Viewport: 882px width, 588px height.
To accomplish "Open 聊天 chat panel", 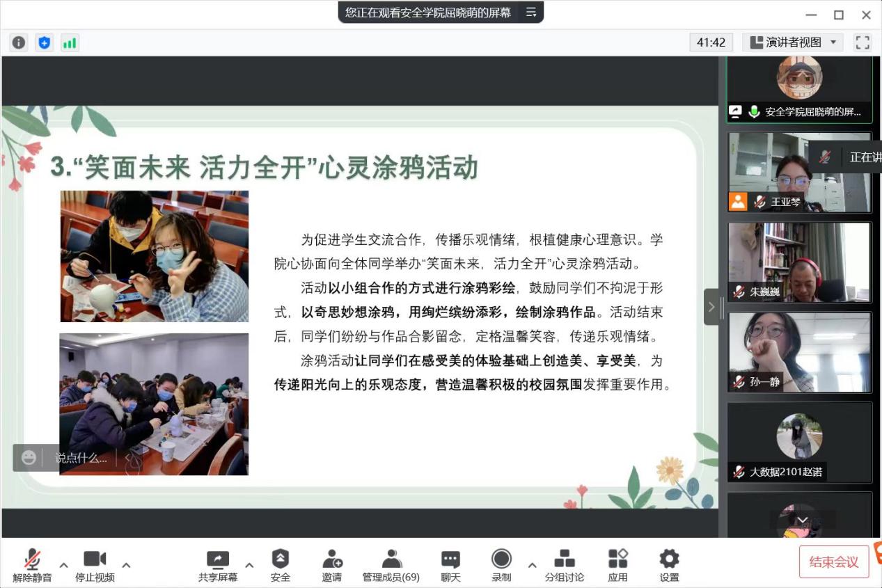I will point(450,566).
